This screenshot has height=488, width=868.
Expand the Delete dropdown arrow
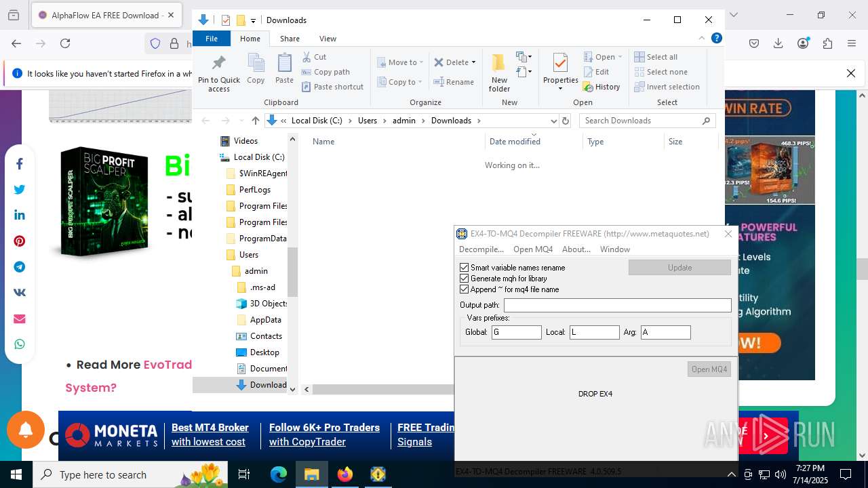(x=473, y=62)
